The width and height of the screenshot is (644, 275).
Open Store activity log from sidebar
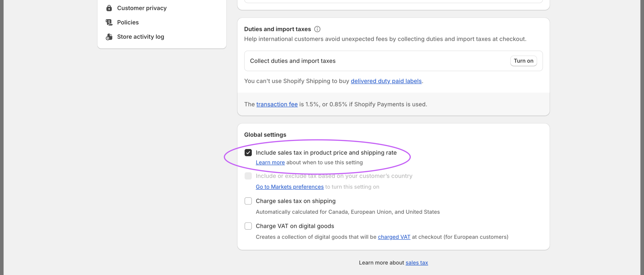[x=140, y=37]
